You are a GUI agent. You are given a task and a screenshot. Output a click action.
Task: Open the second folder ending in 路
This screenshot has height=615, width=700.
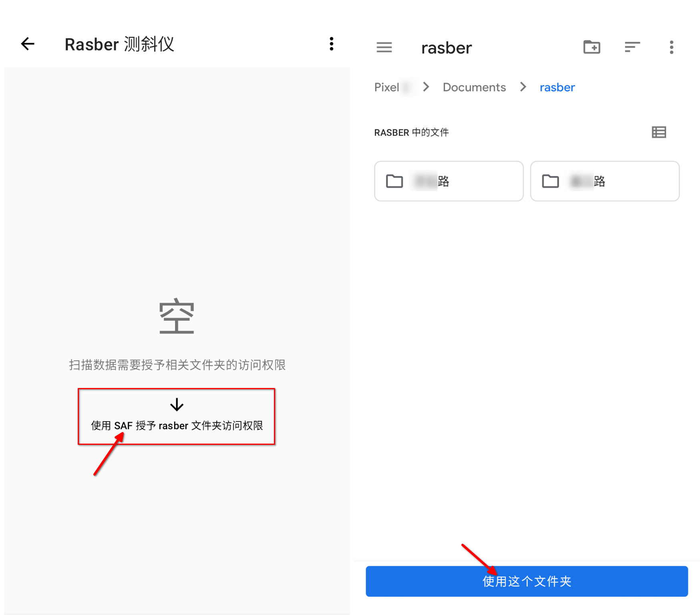(x=605, y=181)
